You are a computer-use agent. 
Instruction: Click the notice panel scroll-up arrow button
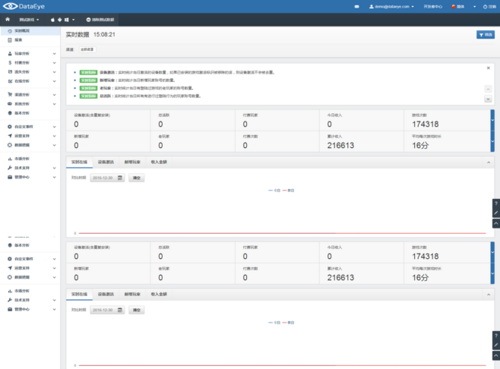point(488,89)
